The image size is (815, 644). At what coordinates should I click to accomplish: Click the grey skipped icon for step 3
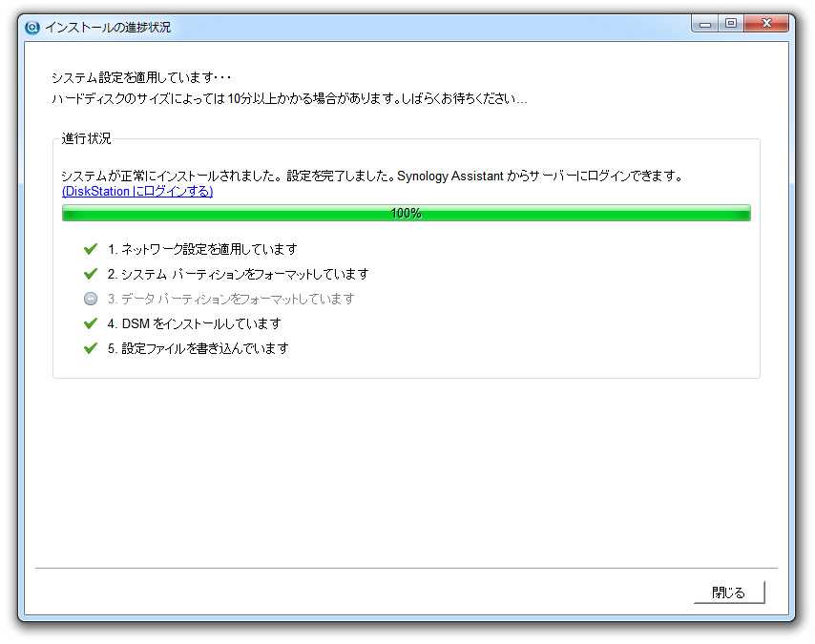[91, 299]
